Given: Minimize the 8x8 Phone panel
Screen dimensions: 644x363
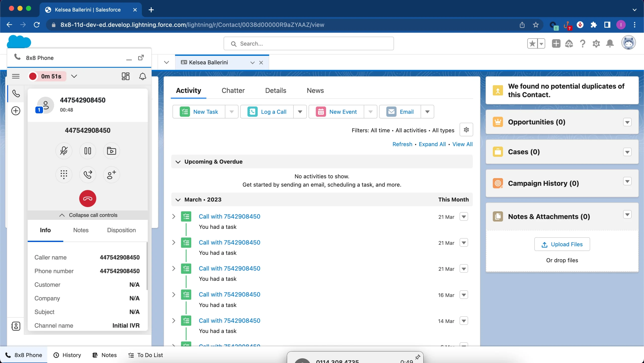Looking at the screenshot, I should 129,59.
